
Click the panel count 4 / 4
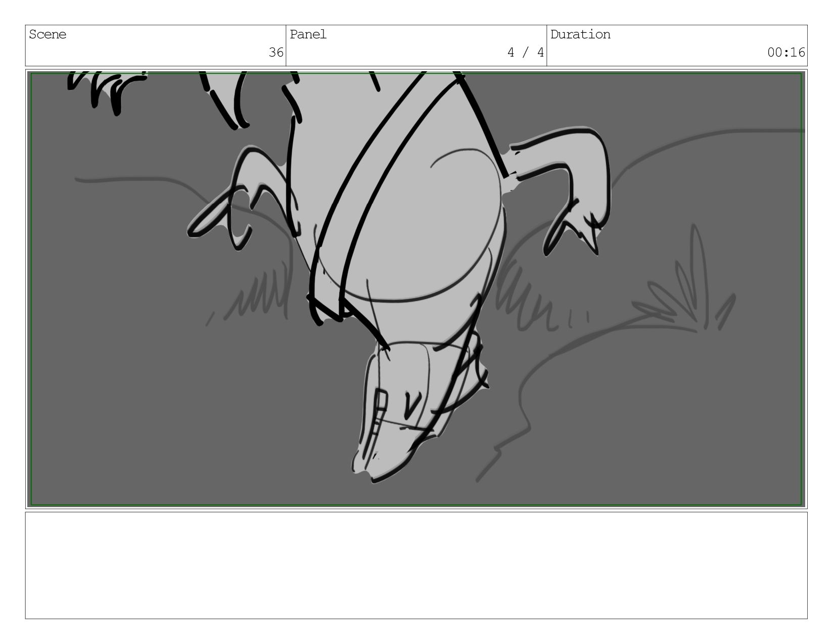click(526, 53)
